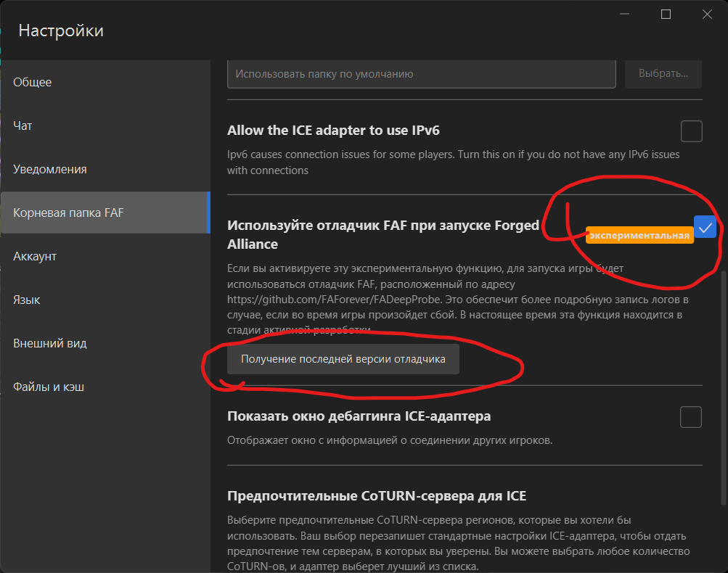Tick the ICE-adapter debug window checkbox
The width and height of the screenshot is (728, 573).
(x=691, y=416)
